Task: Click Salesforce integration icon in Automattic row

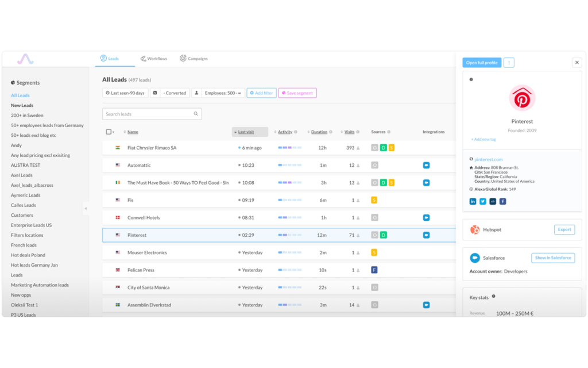Action: coord(427,165)
